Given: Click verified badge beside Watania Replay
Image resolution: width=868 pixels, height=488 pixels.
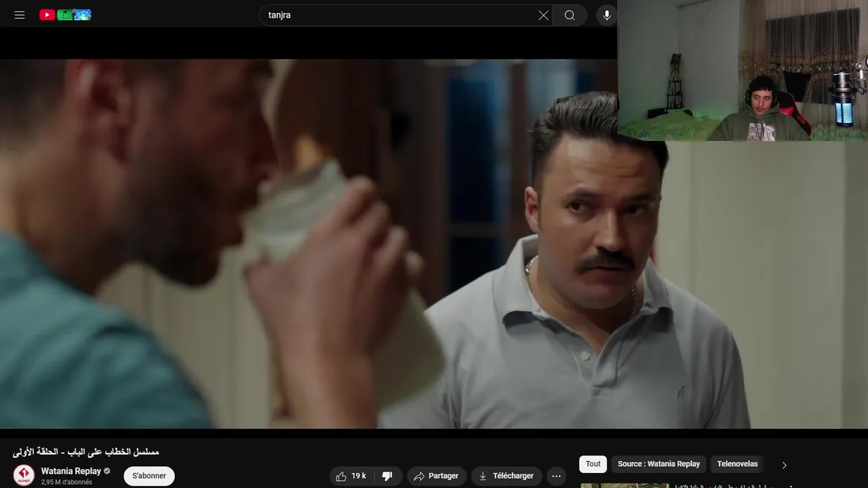Looking at the screenshot, I should pos(107,471).
